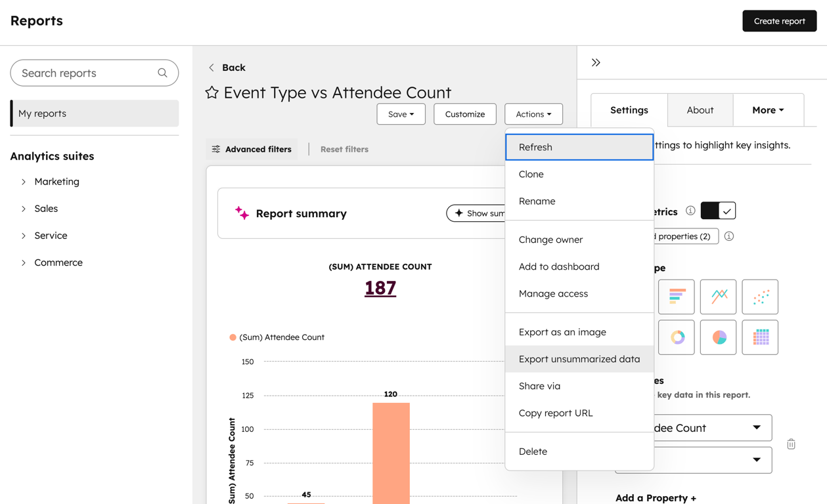This screenshot has width=827, height=504.
Task: Select Export unsummarized data
Action: coord(579,359)
